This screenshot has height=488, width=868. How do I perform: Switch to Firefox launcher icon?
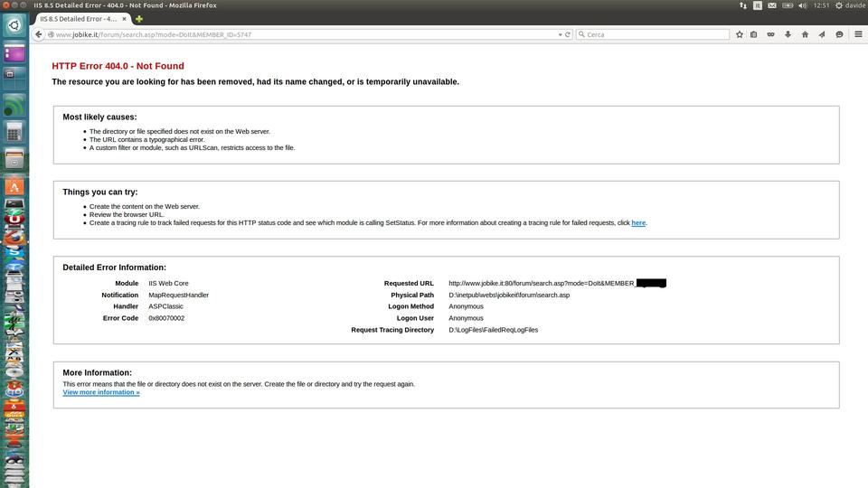point(14,236)
